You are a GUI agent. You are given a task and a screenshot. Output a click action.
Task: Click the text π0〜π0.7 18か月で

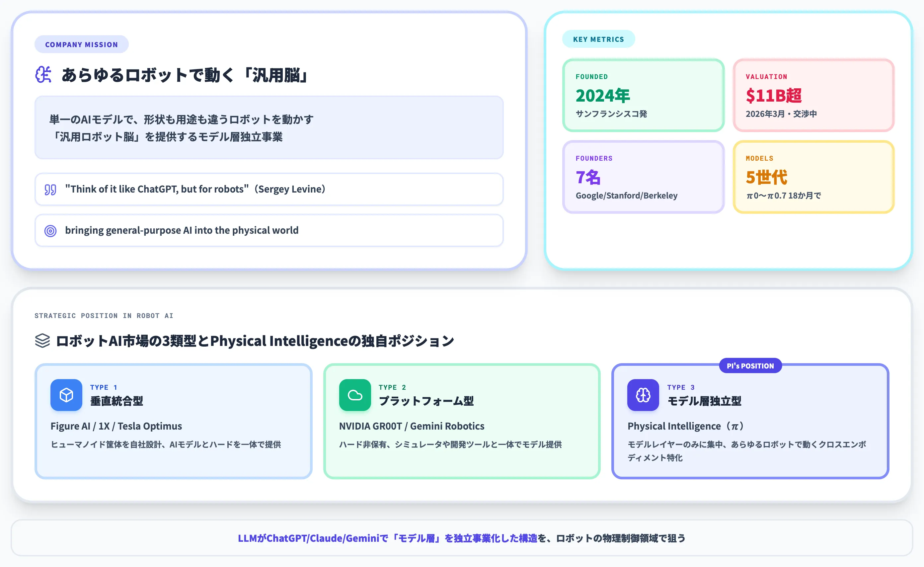click(x=783, y=196)
